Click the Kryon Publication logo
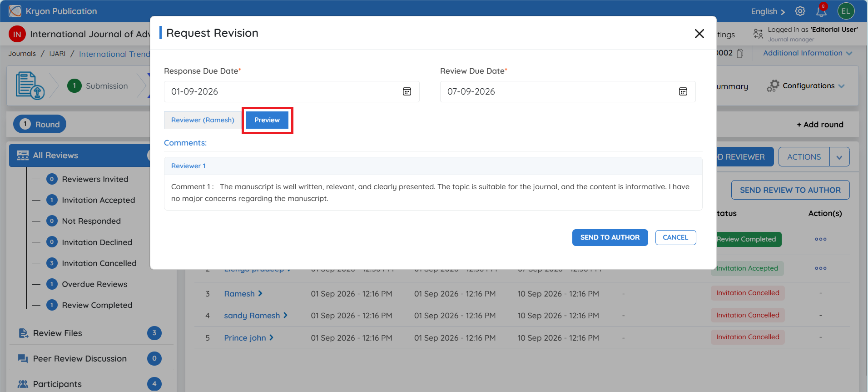 (15, 11)
